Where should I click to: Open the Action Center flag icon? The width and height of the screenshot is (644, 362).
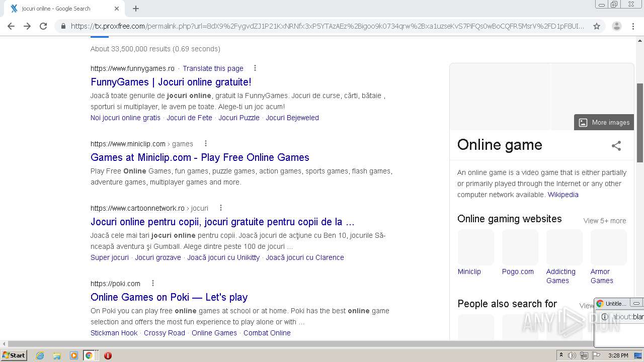click(596, 355)
